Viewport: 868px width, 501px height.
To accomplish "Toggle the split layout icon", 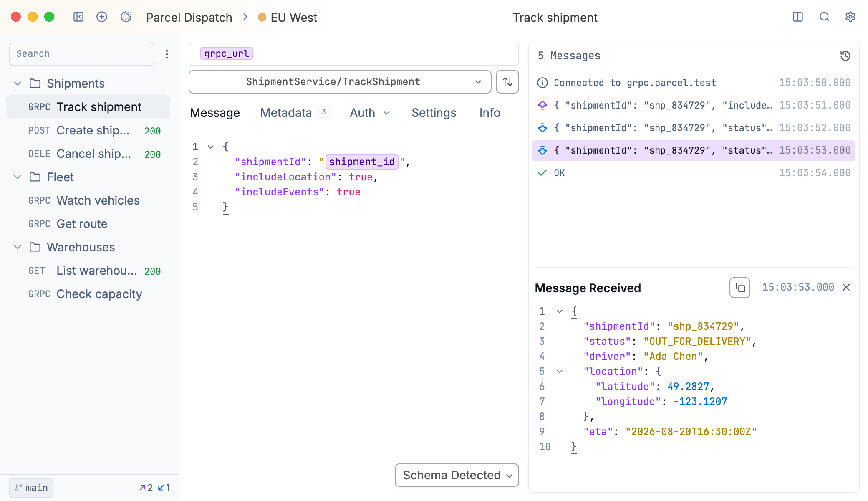I will pyautogui.click(x=798, y=17).
